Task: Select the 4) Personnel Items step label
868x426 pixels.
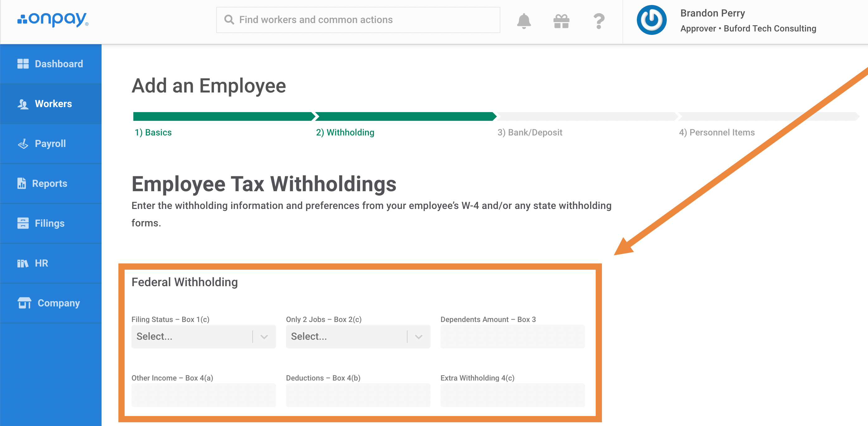Action: (x=716, y=133)
